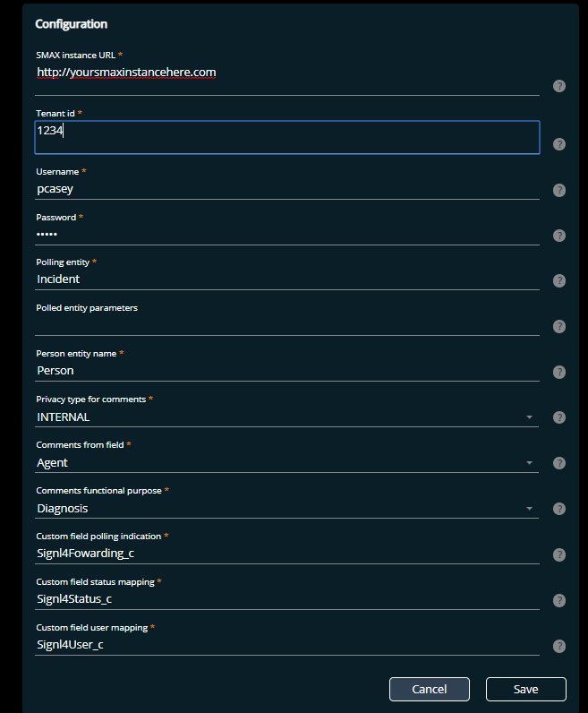The height and width of the screenshot is (713, 588).
Task: Show help for Custom field polling indication
Action: (x=559, y=554)
